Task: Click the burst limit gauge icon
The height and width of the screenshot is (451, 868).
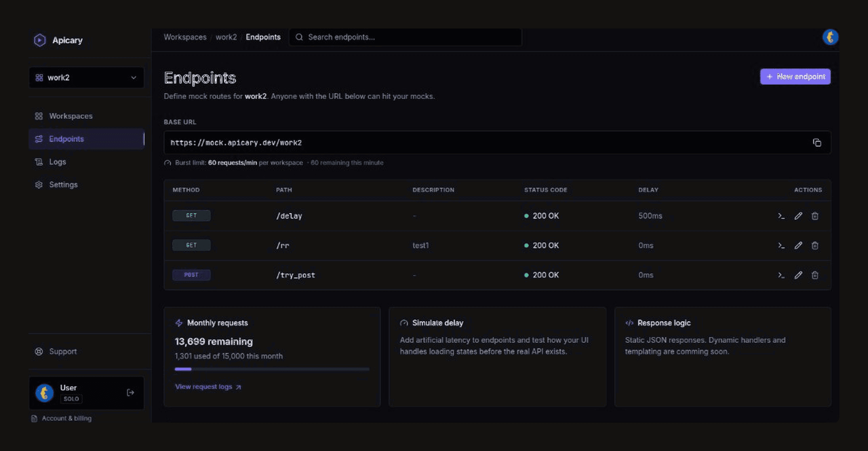Action: pyautogui.click(x=168, y=163)
